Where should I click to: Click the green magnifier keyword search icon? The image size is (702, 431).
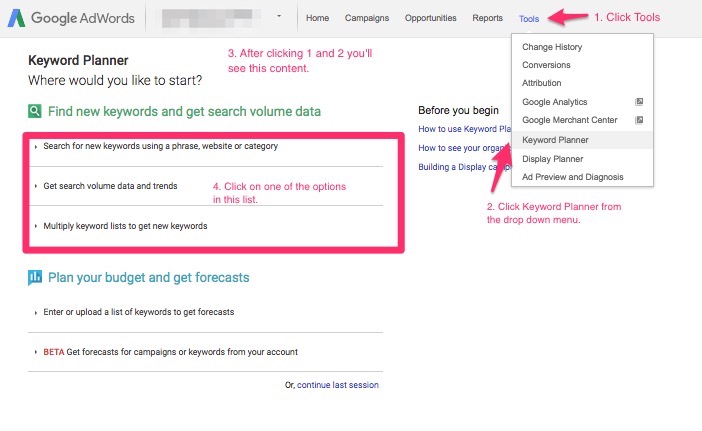click(34, 111)
